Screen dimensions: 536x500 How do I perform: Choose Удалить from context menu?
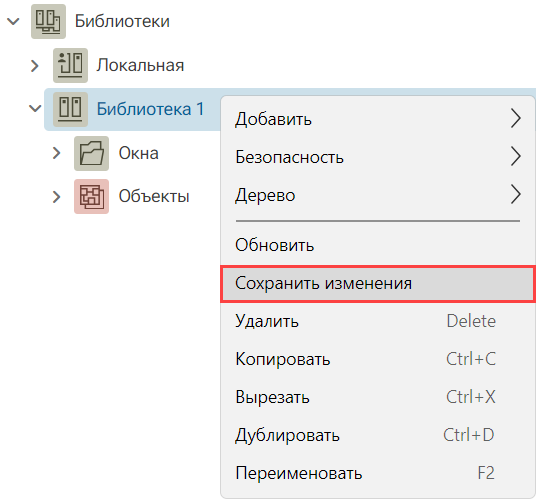tap(377, 321)
